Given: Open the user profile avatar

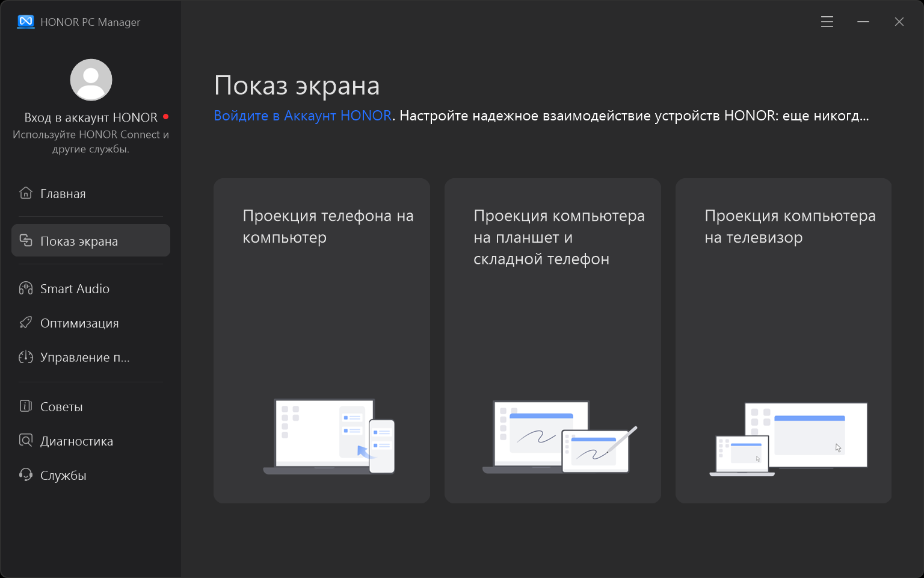Looking at the screenshot, I should [91, 79].
